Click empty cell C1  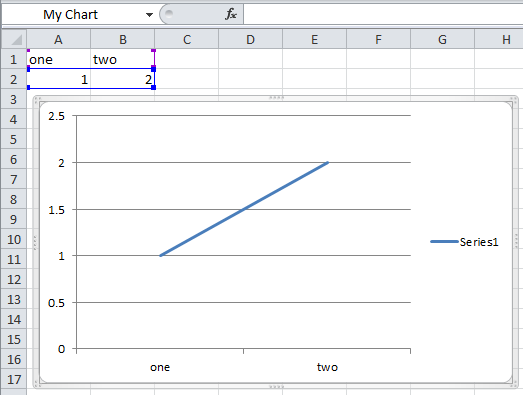coord(186,59)
